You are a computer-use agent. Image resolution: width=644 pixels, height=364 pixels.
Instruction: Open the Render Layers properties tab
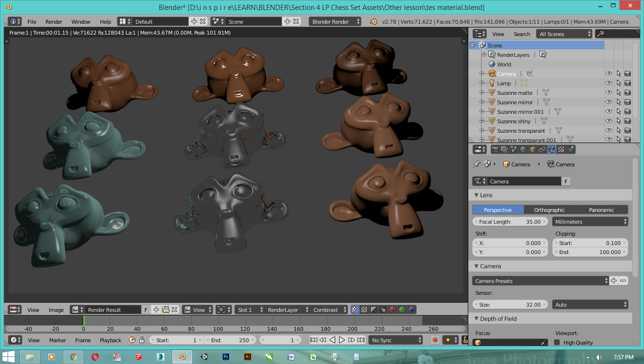coord(504,149)
